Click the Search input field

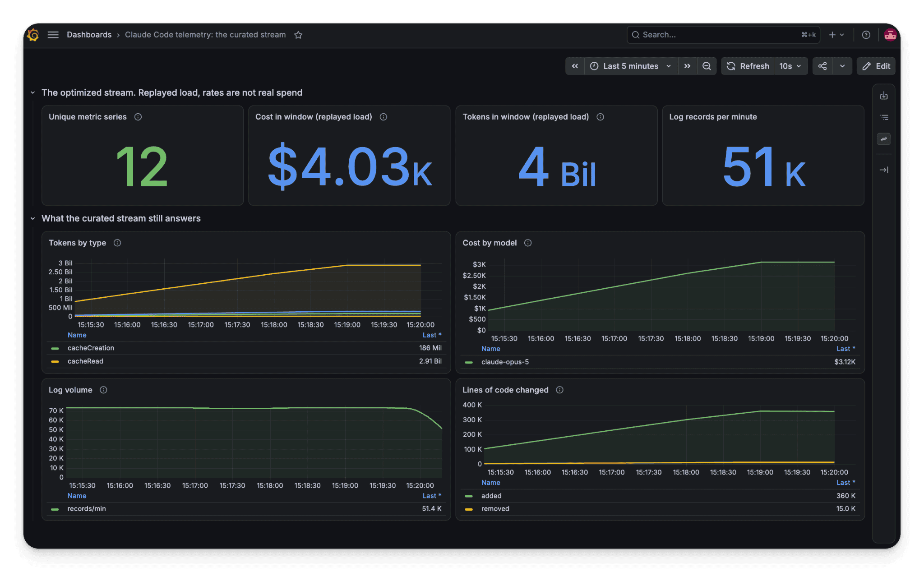[723, 35]
